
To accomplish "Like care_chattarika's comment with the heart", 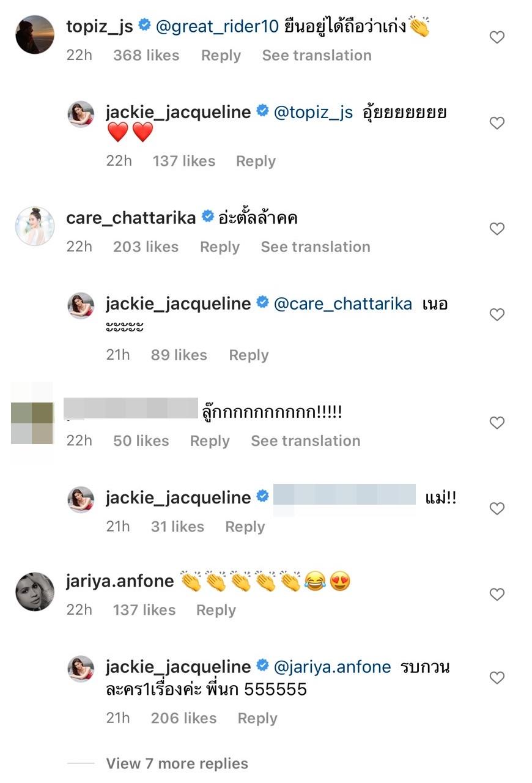I will pos(497,229).
